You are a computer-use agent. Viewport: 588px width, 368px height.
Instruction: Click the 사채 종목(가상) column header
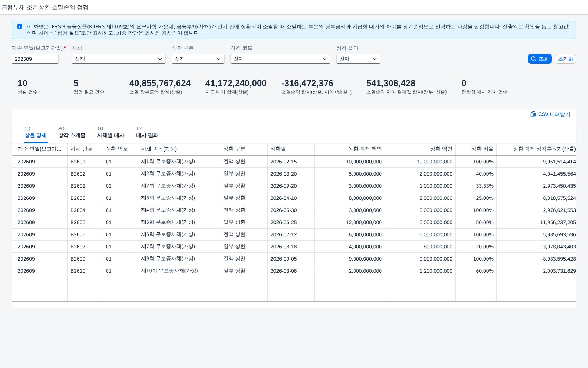pyautogui.click(x=179, y=149)
